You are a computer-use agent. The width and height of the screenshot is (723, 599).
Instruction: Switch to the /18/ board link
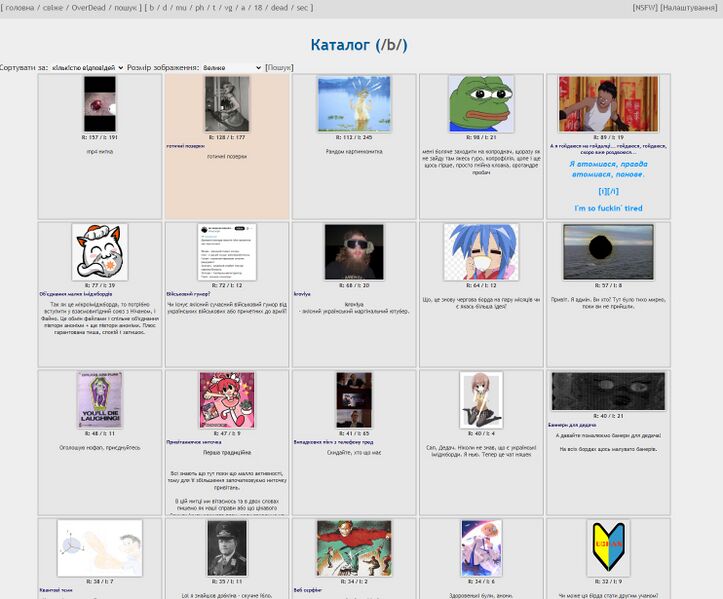[x=258, y=8]
